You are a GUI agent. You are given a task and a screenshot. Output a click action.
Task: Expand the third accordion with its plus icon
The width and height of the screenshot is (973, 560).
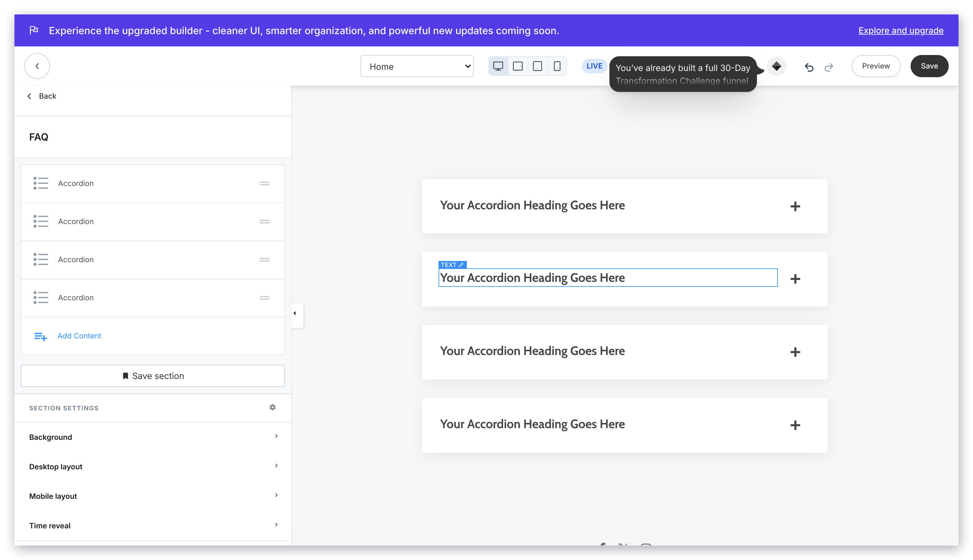coord(795,352)
